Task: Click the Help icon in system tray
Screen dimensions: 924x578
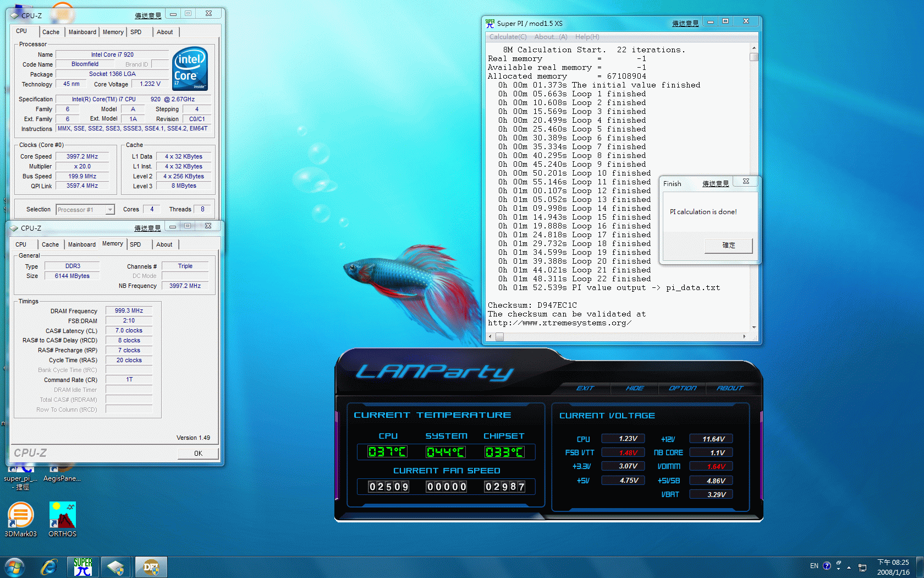Action: [827, 566]
